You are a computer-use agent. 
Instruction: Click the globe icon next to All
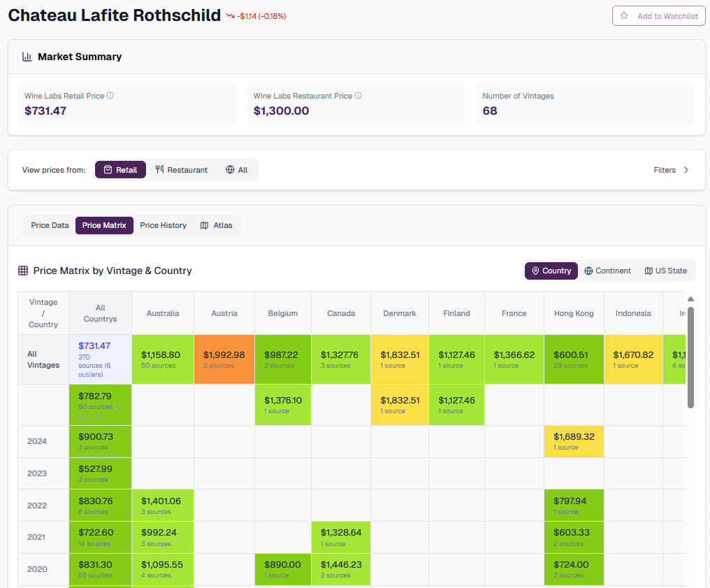click(x=230, y=170)
